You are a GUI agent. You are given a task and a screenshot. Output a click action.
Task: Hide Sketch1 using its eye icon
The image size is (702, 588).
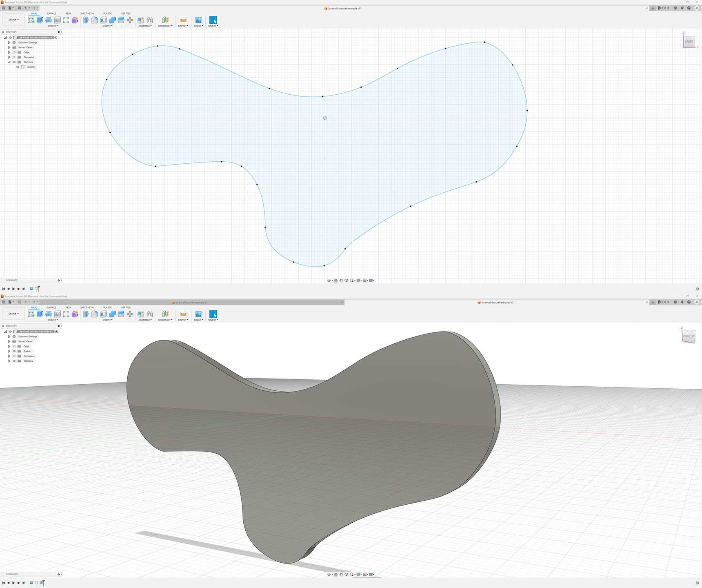pos(18,67)
